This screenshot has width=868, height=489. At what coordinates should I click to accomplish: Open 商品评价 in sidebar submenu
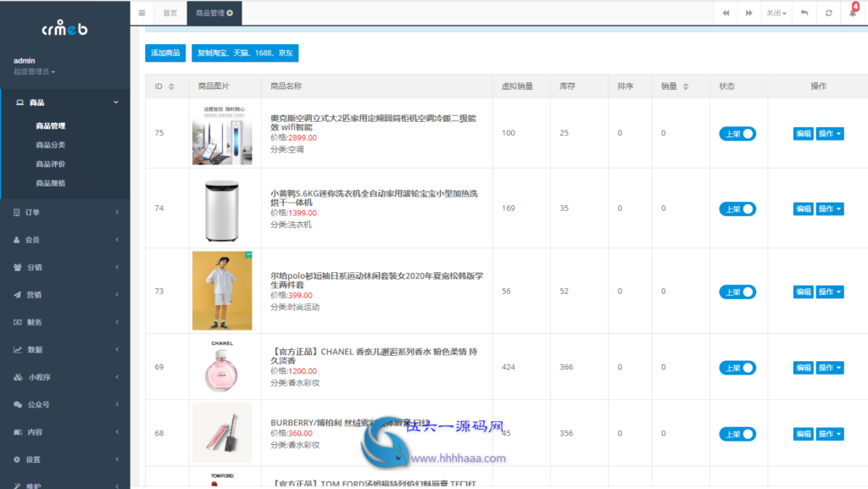click(x=50, y=164)
